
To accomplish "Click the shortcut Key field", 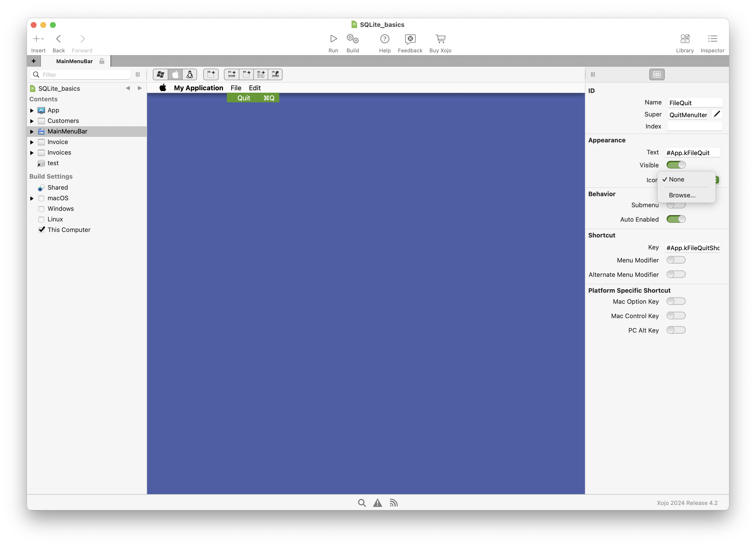I will click(693, 248).
